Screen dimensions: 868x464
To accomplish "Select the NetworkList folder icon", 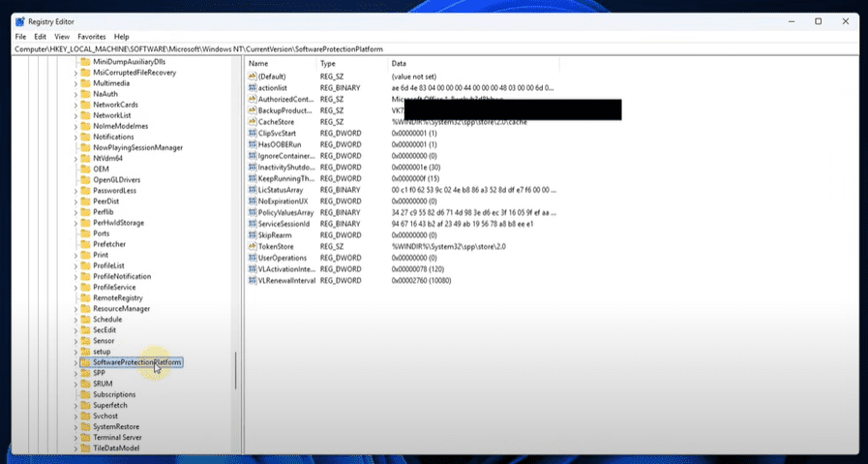I will click(85, 115).
